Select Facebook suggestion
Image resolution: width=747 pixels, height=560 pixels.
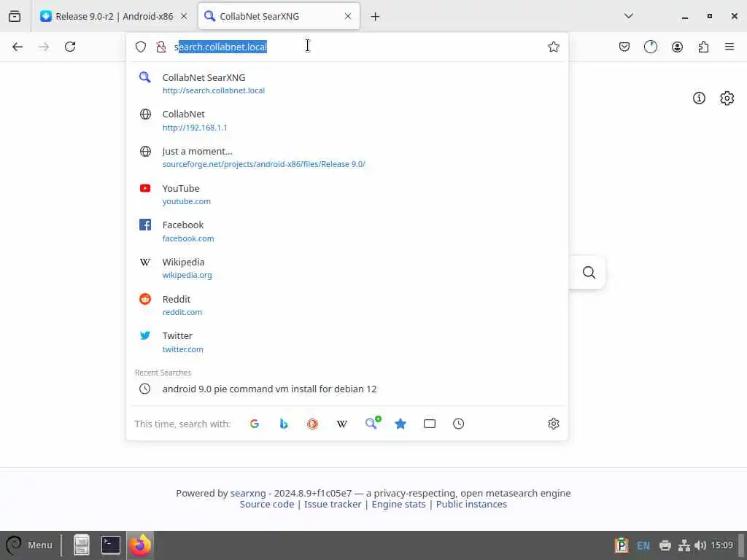click(347, 231)
